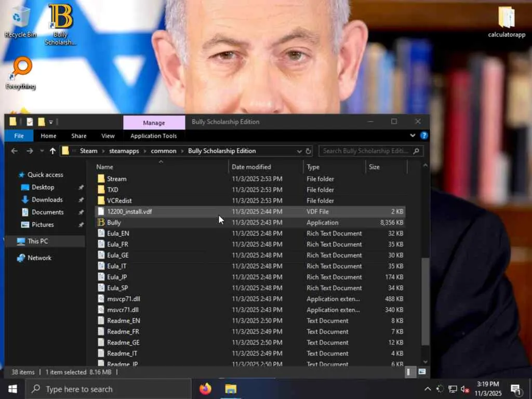The image size is (532, 399).
Task: Open the Windows Start menu
Action: coord(12,389)
